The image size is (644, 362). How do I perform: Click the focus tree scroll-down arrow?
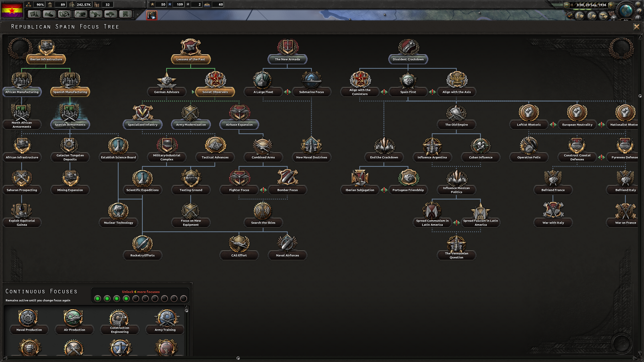point(640,354)
